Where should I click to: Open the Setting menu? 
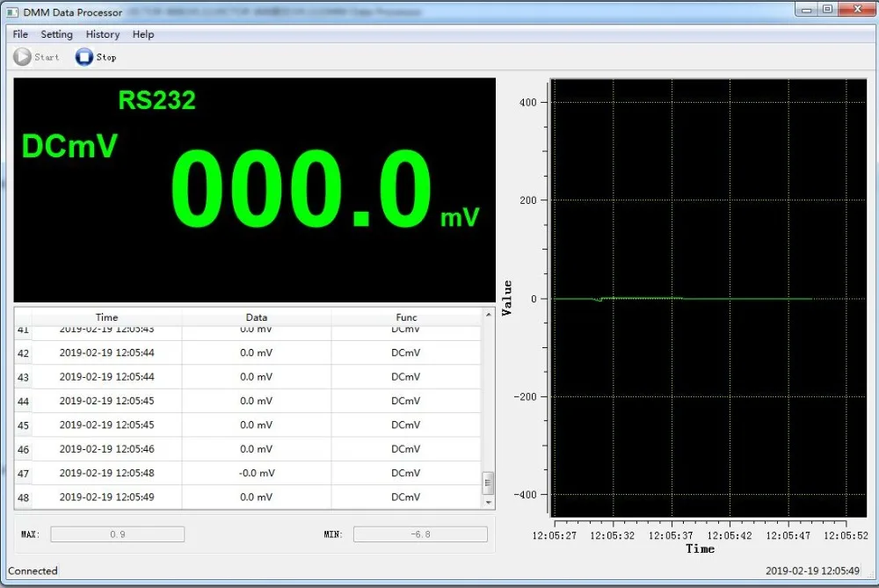(56, 34)
